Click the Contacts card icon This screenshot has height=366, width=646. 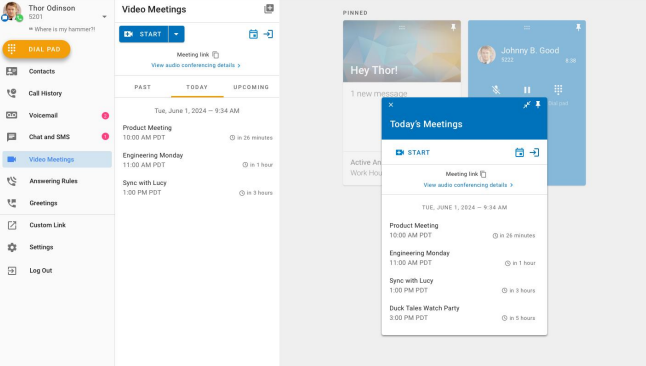12,71
